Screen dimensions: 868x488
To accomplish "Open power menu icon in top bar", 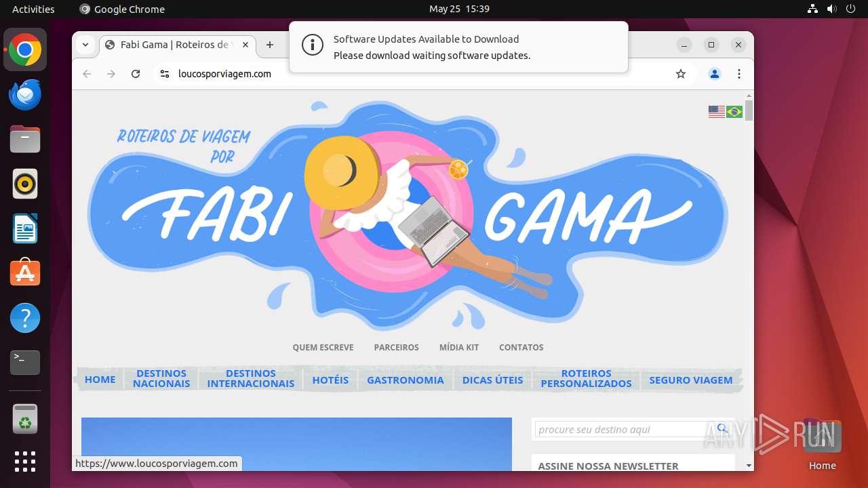I will 851,9.
